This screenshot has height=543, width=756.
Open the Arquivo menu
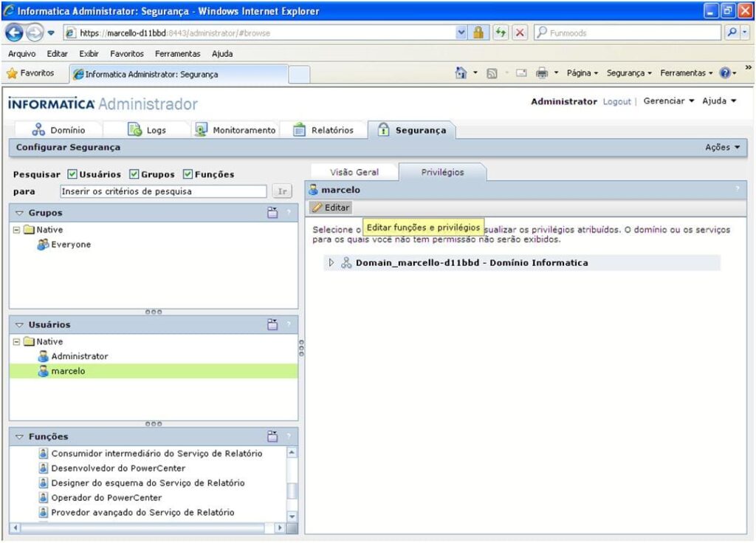(x=21, y=54)
